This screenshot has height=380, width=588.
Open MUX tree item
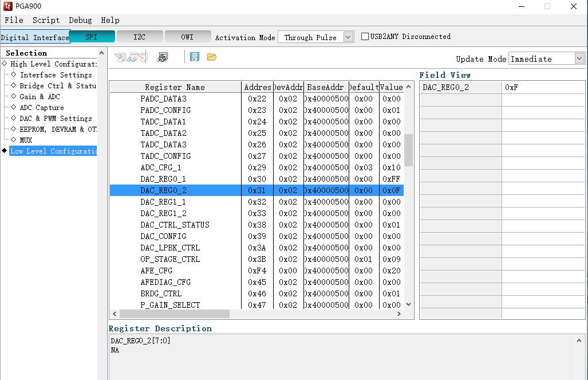point(26,140)
